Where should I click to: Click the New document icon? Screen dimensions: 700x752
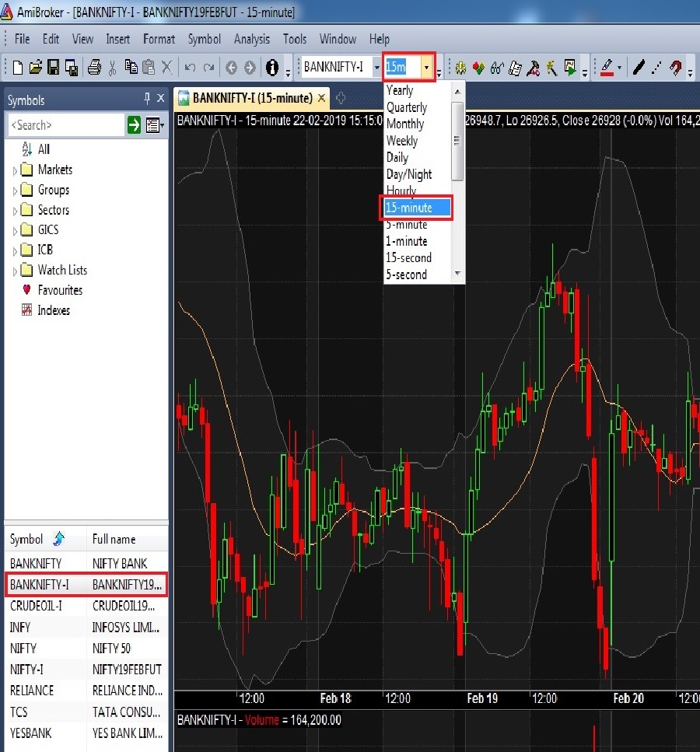[17, 68]
